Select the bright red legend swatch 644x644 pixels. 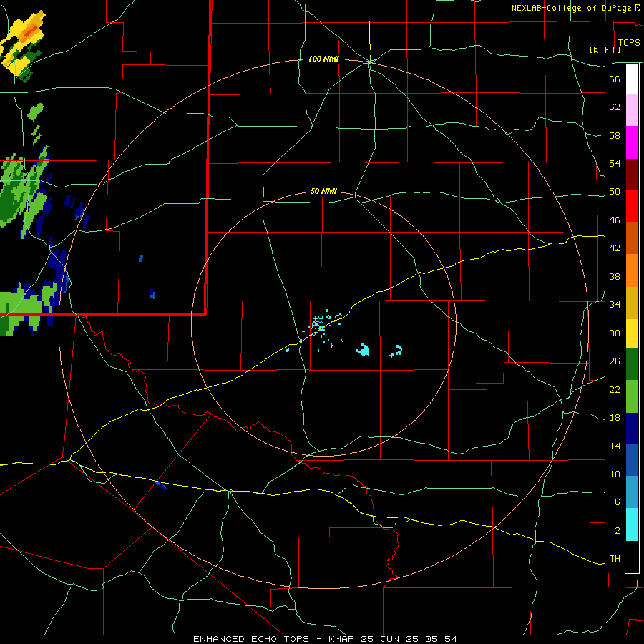click(632, 206)
